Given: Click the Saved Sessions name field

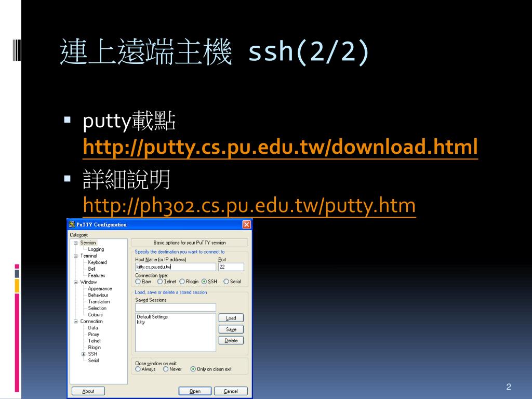Looking at the screenshot, I should pos(176,308).
